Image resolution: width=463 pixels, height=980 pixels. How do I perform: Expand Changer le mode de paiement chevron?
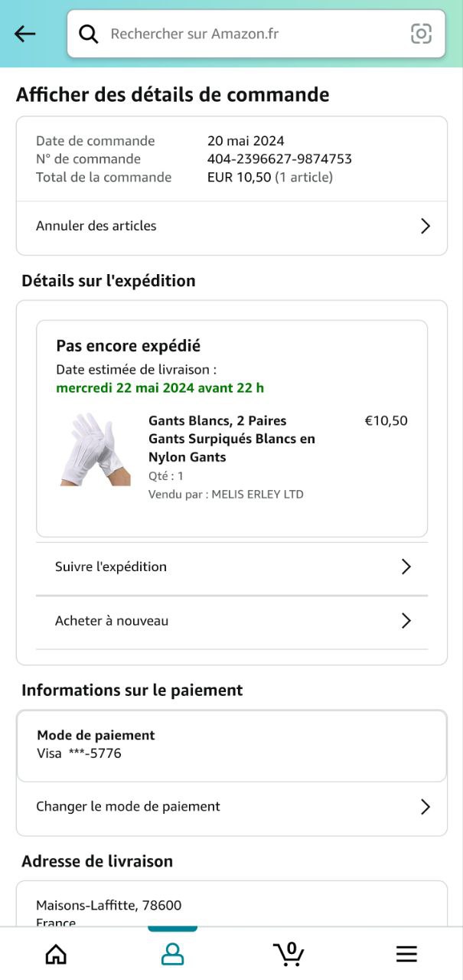426,806
